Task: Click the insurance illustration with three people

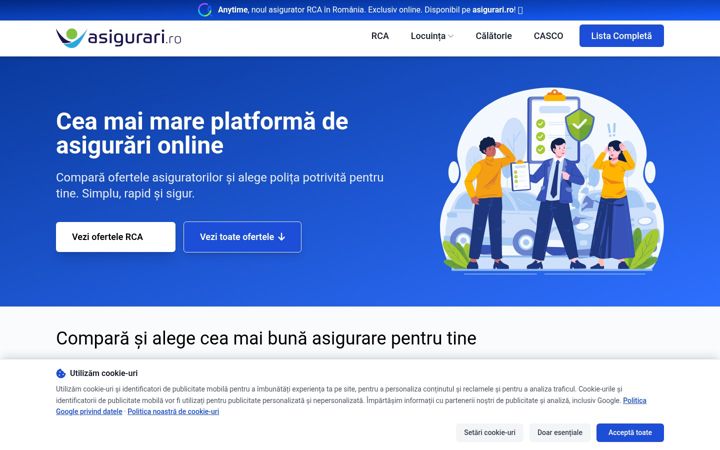Action: click(x=551, y=180)
